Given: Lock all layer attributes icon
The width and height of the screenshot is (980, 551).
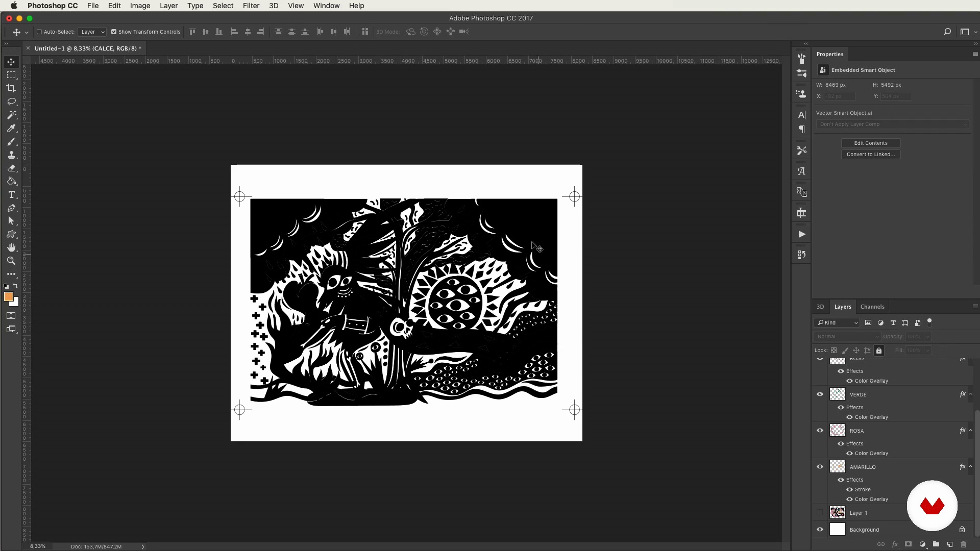Looking at the screenshot, I should (879, 350).
